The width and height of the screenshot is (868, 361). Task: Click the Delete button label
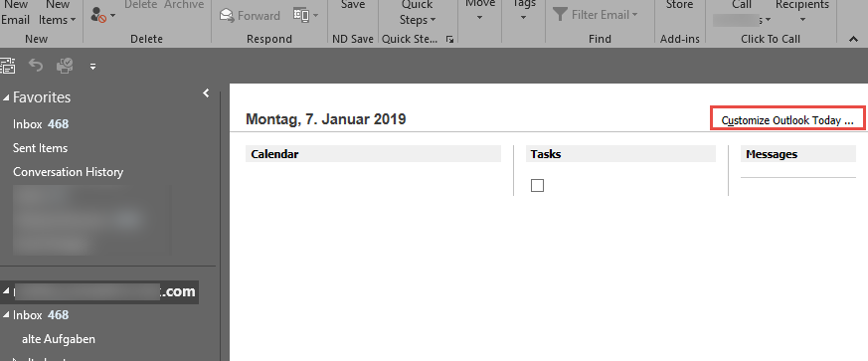[140, 5]
